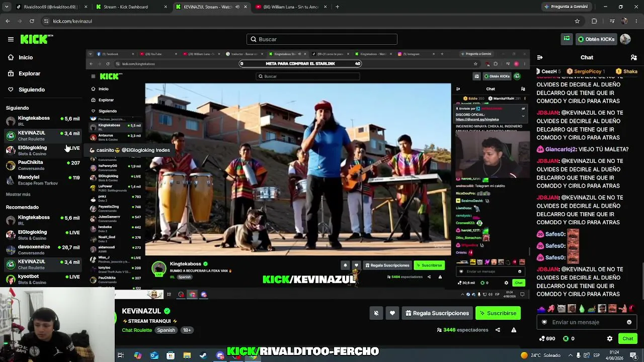Click the Regala Suscripciones button
Image resolution: width=644 pixels, height=362 pixels.
click(437, 313)
